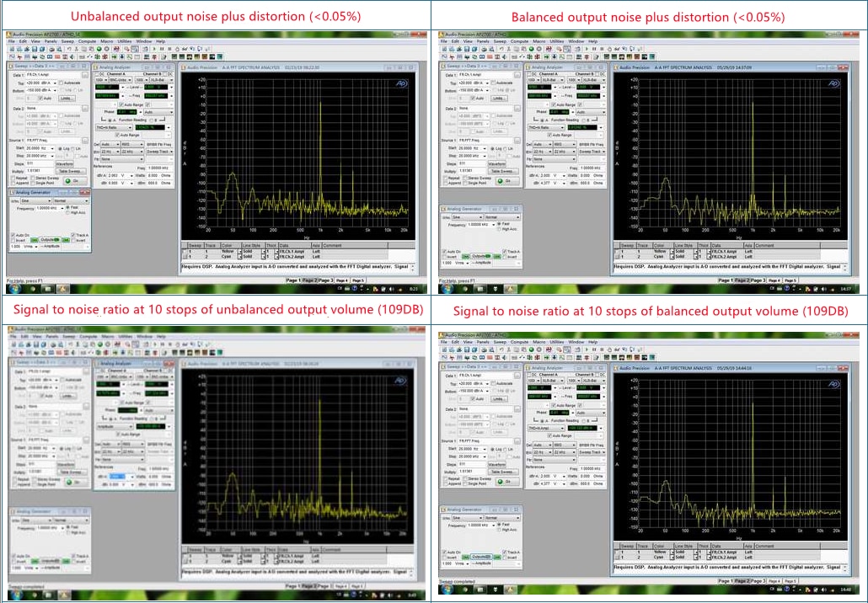This screenshot has height=603, width=868.
Task: Toggle the Autoscale checkbox for Data 1 in the top-left screenshot
Action: tap(61, 83)
